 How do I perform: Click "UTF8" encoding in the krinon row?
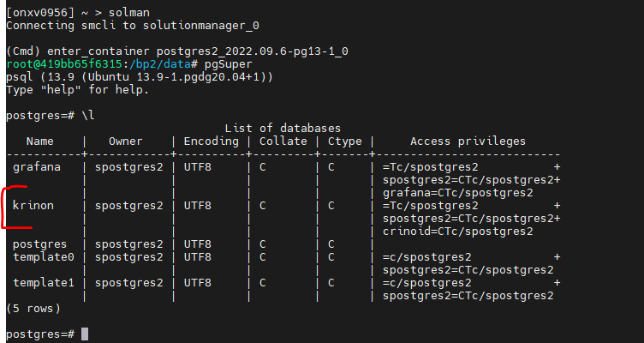[x=198, y=205]
